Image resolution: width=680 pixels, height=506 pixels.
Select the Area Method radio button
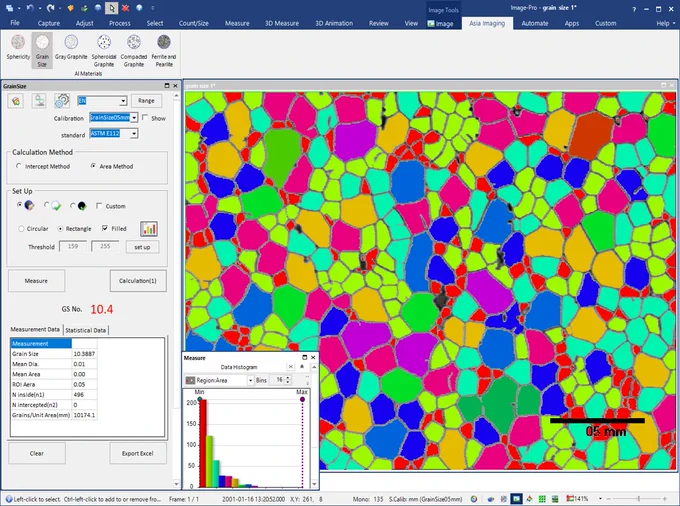93,166
